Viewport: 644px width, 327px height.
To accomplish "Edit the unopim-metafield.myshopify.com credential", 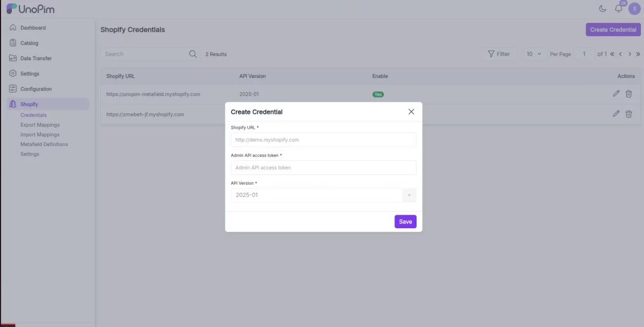I will coord(616,93).
